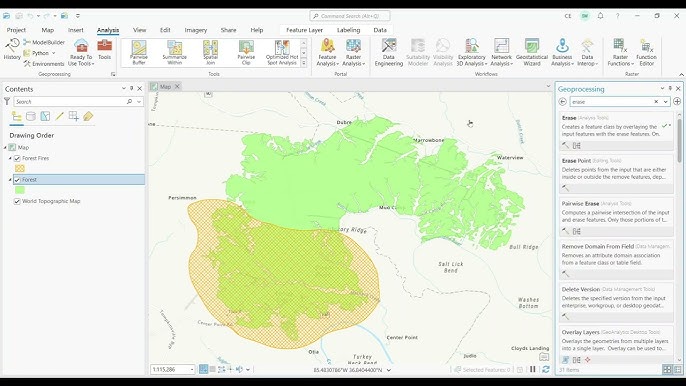The height and width of the screenshot is (386, 686).
Task: Open the Pairwise Buffer tool
Action: [x=139, y=53]
